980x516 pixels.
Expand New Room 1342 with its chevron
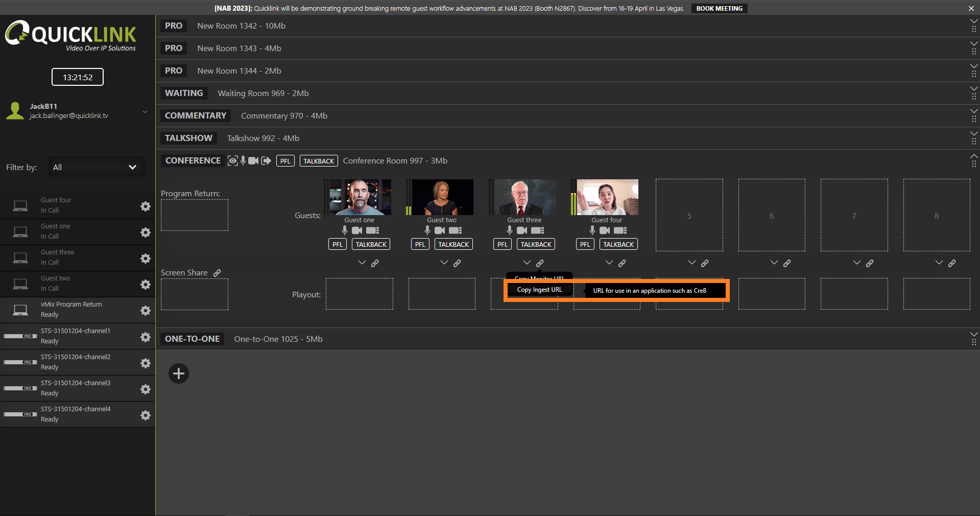(x=974, y=21)
